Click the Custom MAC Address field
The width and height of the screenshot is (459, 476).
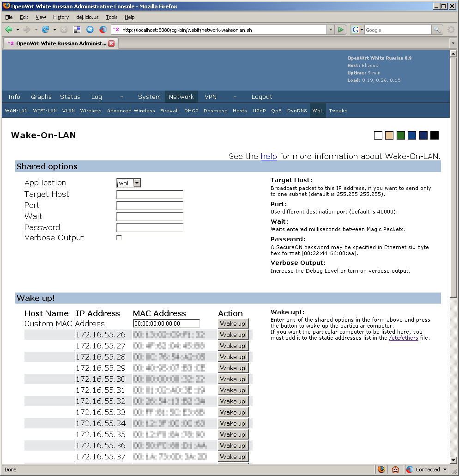click(166, 323)
